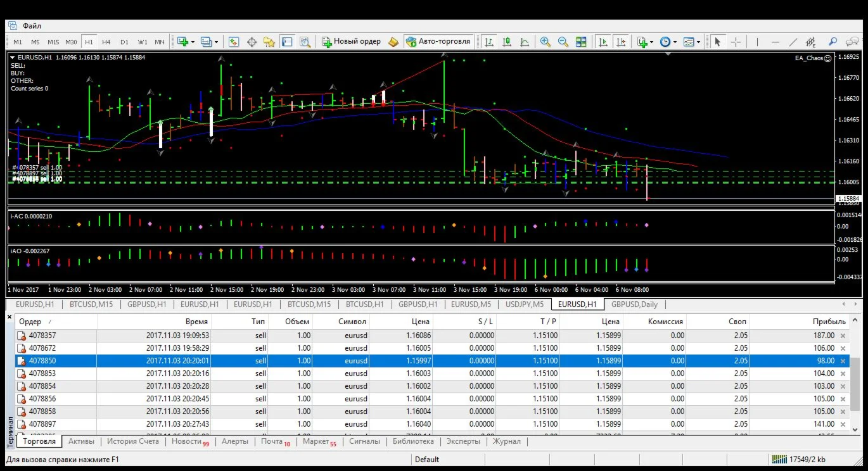Expand the new chart dropdown arrow

coord(193,42)
